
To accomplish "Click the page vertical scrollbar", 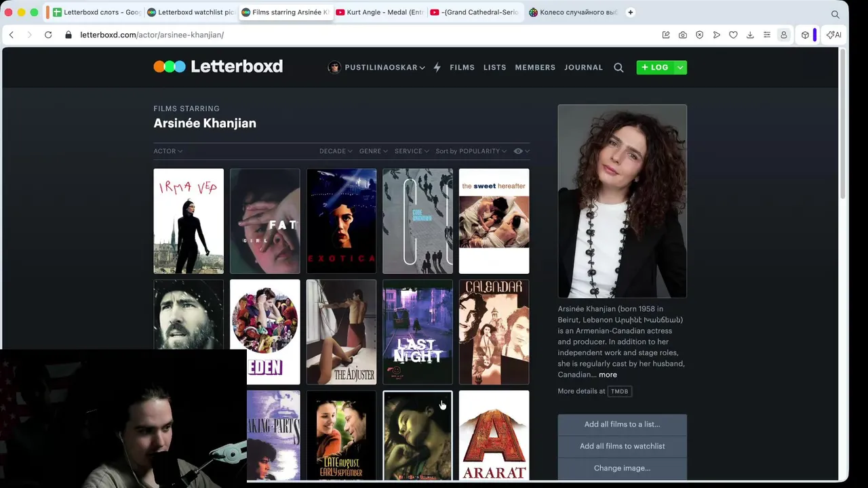I will click(x=844, y=125).
